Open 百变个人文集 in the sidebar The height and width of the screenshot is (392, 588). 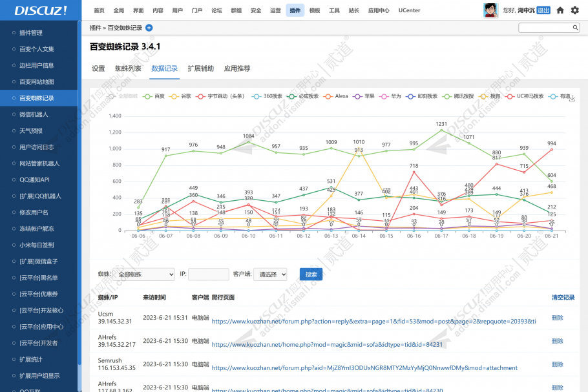(x=37, y=49)
